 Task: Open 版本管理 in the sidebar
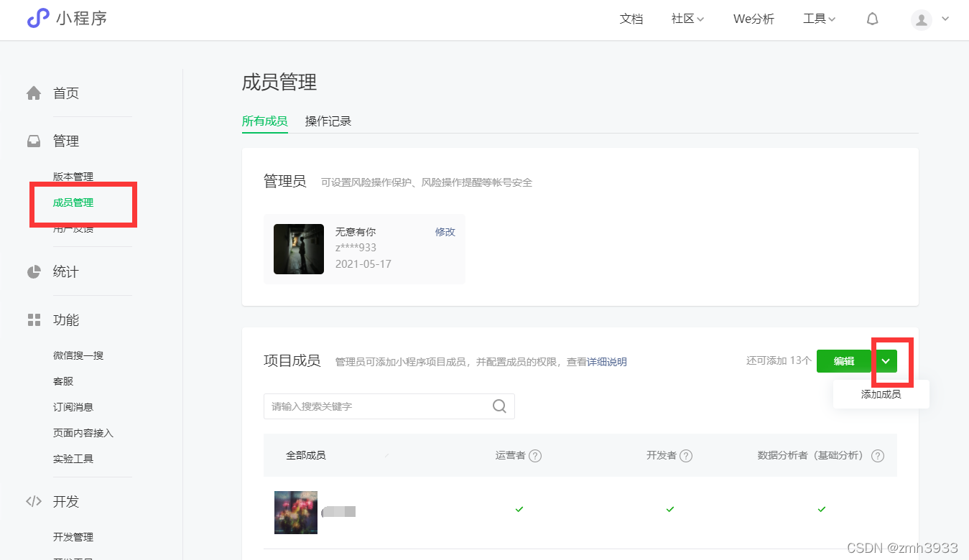pos(73,177)
